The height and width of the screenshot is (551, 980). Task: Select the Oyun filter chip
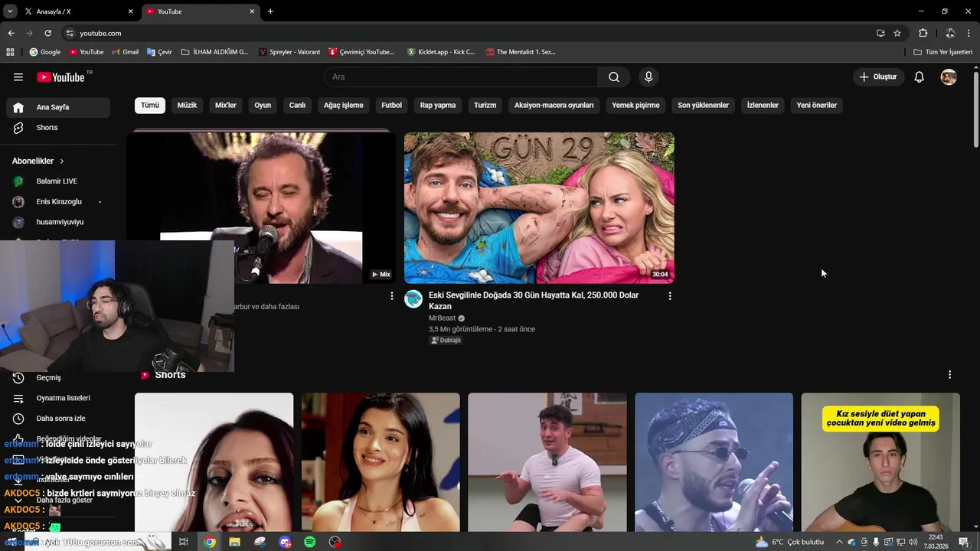263,105
